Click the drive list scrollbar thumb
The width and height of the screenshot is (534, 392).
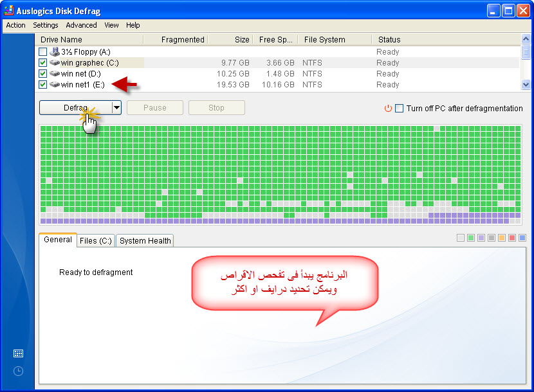[x=526, y=51]
